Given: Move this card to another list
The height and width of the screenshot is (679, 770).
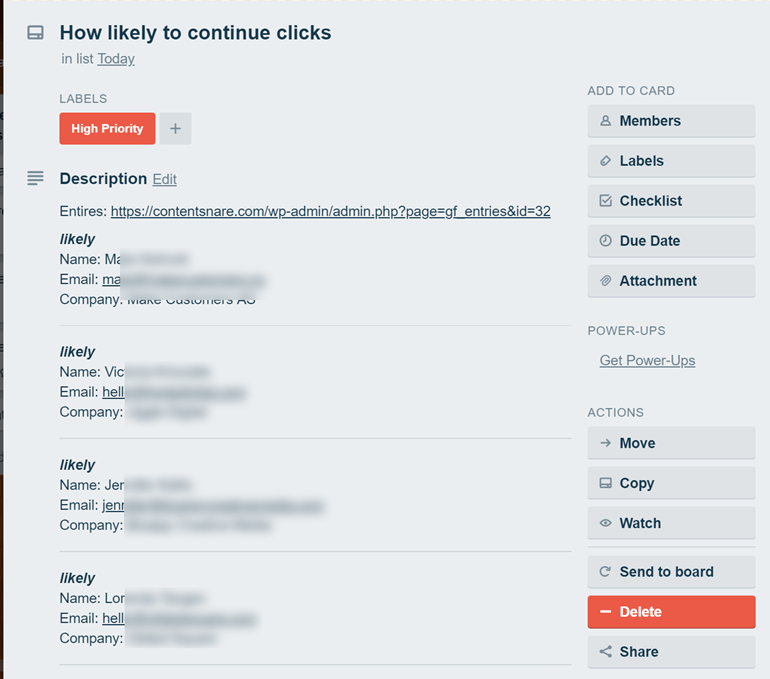Looking at the screenshot, I should point(671,443).
